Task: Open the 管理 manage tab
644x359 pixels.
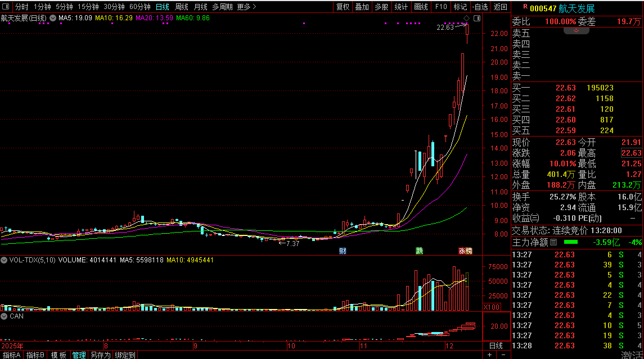Action: 79,355
